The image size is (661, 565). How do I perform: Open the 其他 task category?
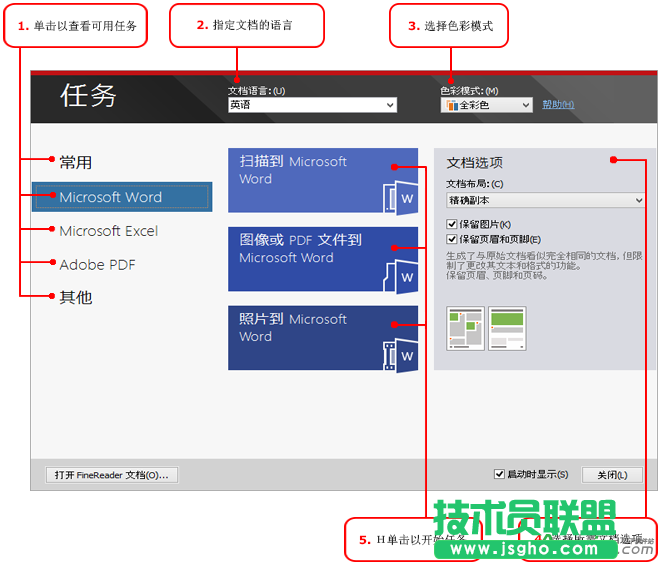[x=75, y=297]
